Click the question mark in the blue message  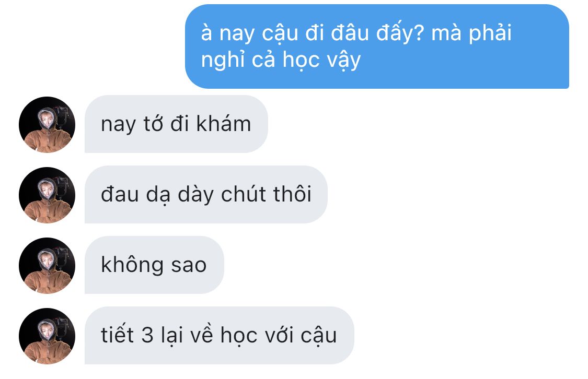click(x=419, y=32)
